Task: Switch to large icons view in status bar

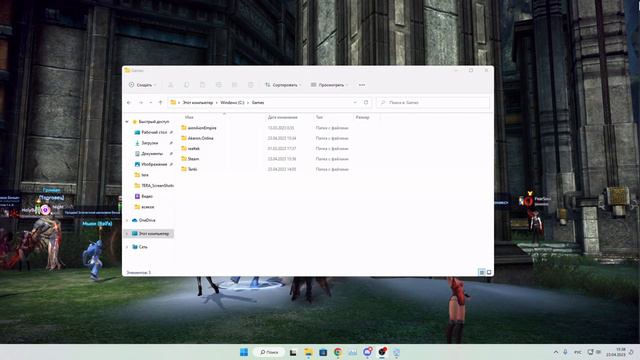Action: pos(489,272)
